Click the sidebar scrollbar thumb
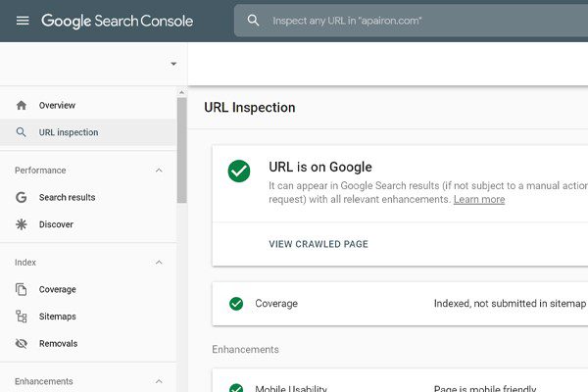Viewport: 588px width, 392px height. coord(182,150)
